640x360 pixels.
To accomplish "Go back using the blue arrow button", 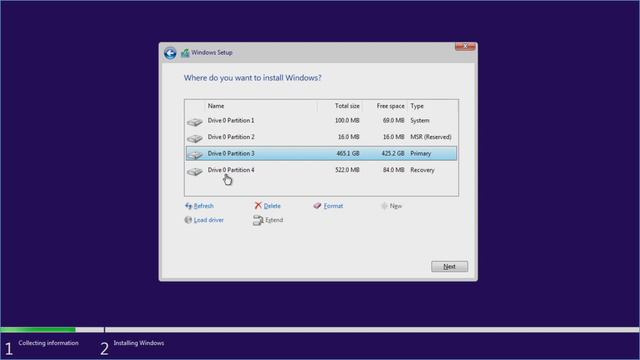I will (170, 53).
